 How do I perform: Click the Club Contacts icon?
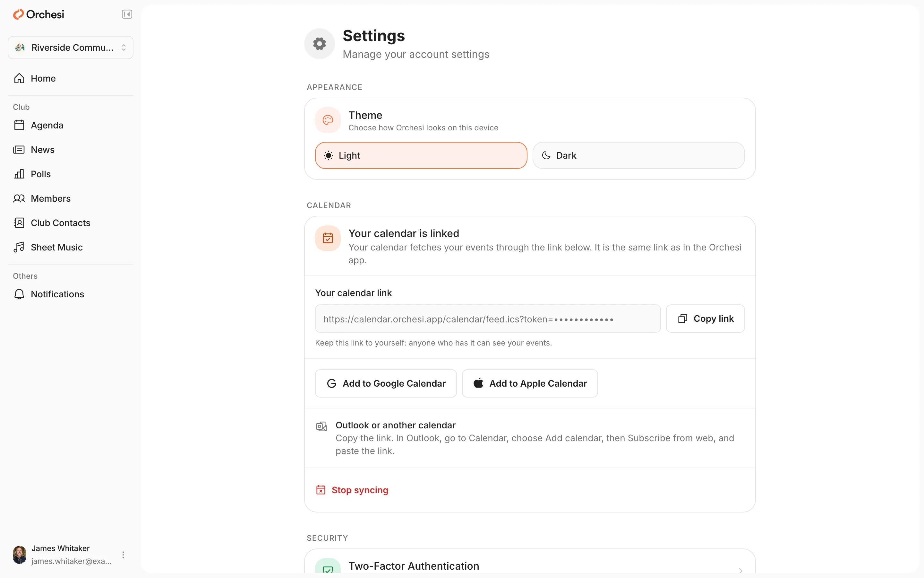click(x=19, y=223)
